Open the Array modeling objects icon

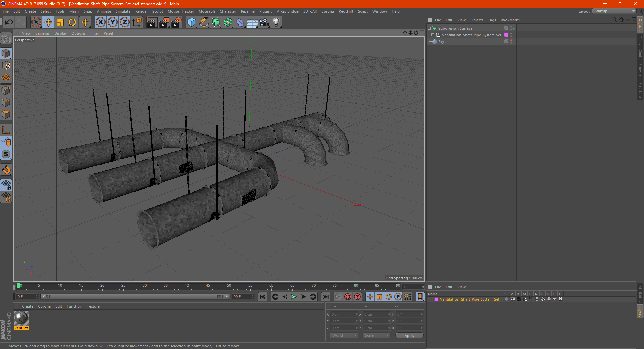click(228, 22)
